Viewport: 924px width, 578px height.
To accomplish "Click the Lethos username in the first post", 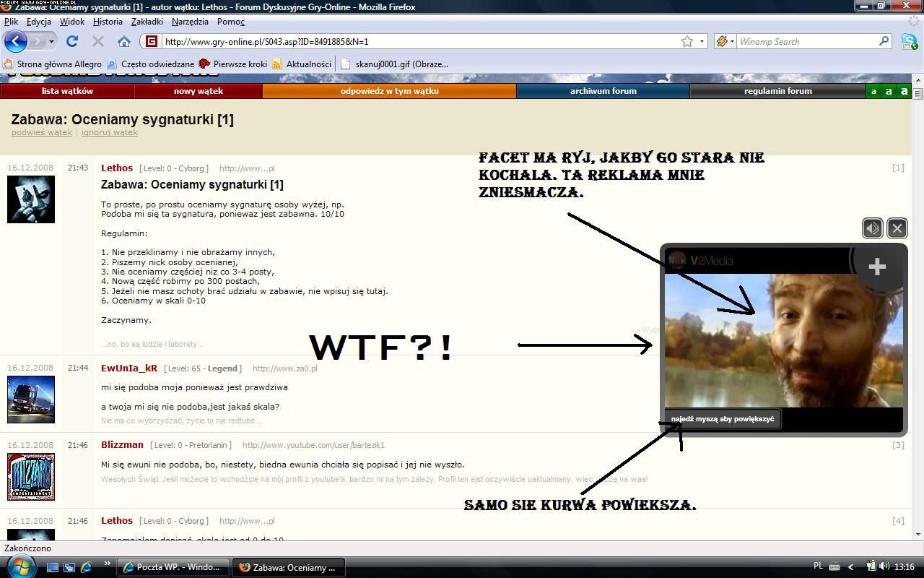I will point(117,168).
